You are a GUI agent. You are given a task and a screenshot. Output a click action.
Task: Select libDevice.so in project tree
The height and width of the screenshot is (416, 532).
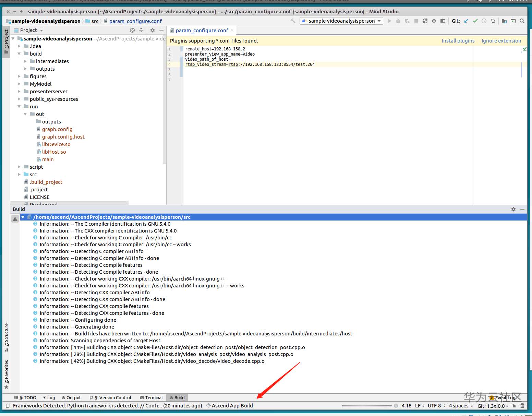click(56, 144)
